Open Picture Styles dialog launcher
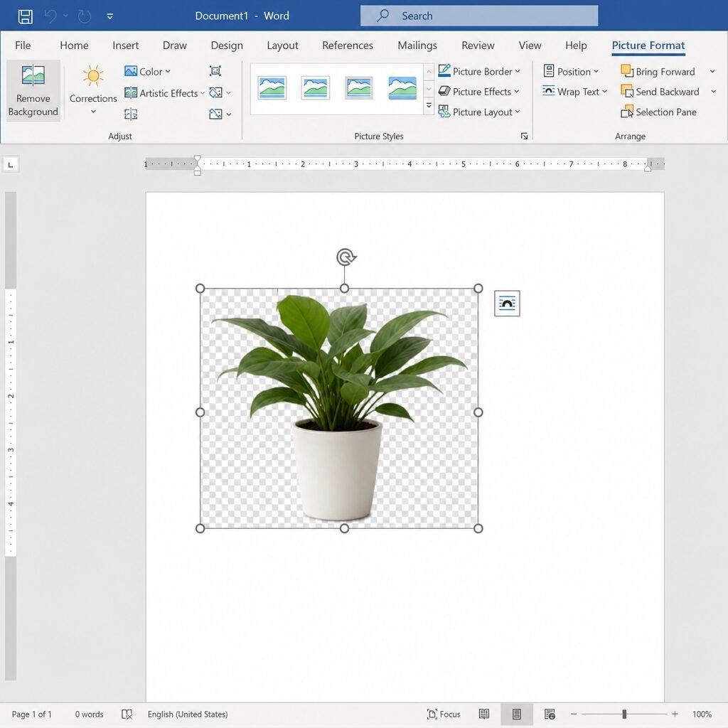Viewport: 728px width, 728px height. pos(524,136)
